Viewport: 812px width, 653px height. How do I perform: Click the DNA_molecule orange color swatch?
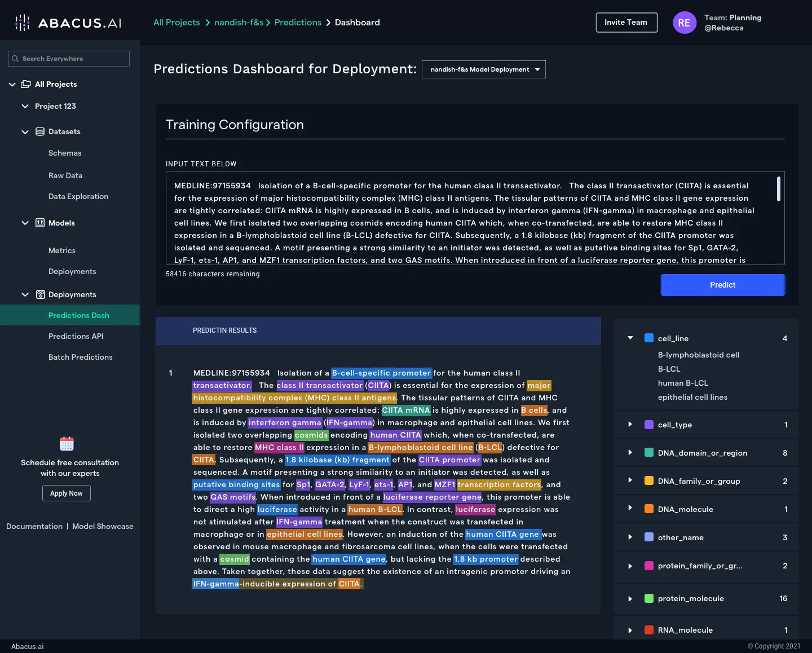pyautogui.click(x=648, y=509)
